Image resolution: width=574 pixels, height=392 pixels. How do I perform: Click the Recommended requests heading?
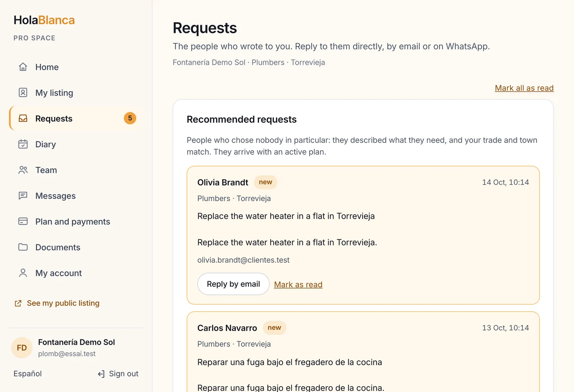(241, 119)
